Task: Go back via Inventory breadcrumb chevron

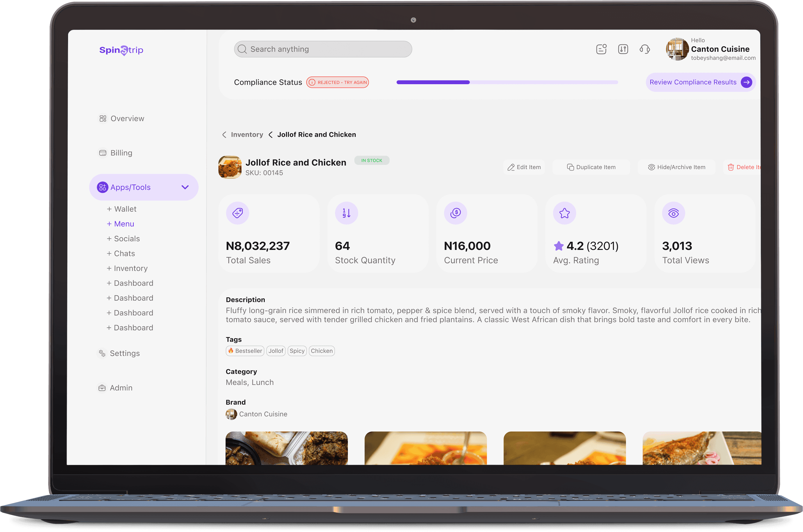Action: coord(224,135)
